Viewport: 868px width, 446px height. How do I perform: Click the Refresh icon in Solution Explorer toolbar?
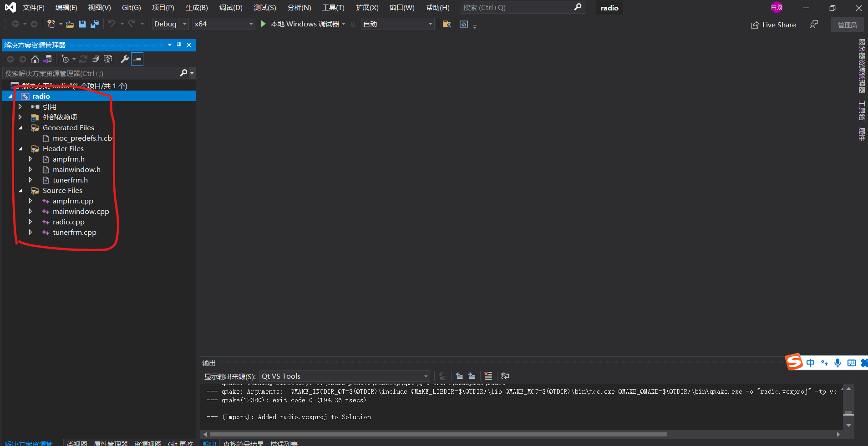pyautogui.click(x=83, y=59)
